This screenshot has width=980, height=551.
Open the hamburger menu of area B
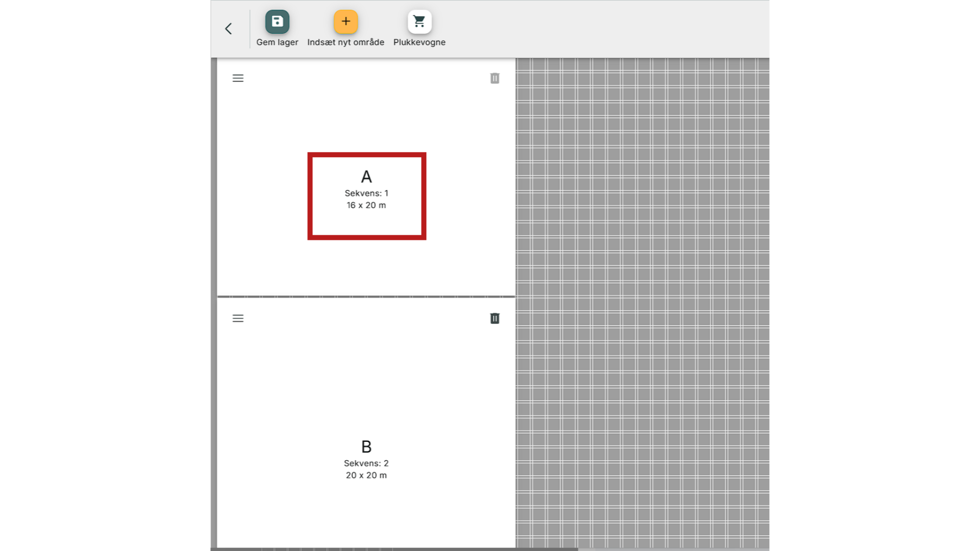pos(238,318)
